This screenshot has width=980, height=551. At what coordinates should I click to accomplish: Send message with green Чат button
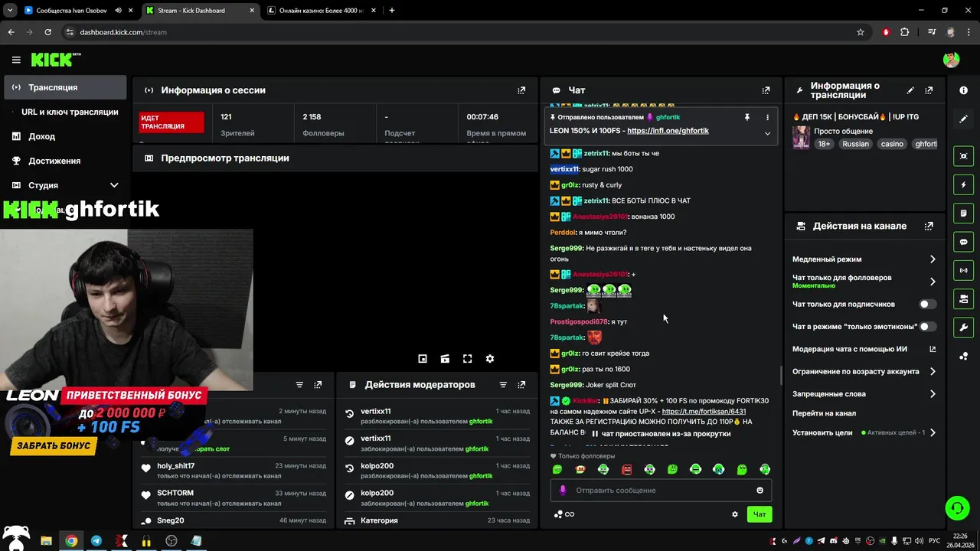point(759,514)
